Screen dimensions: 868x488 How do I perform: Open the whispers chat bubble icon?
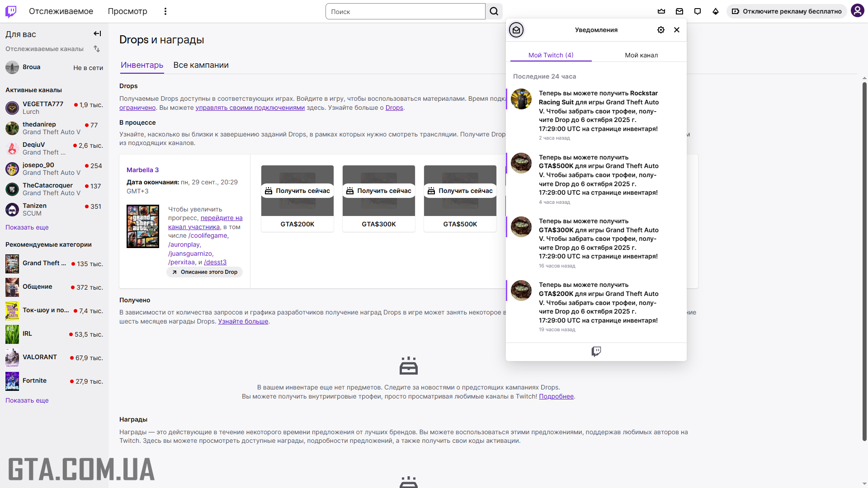(x=698, y=11)
